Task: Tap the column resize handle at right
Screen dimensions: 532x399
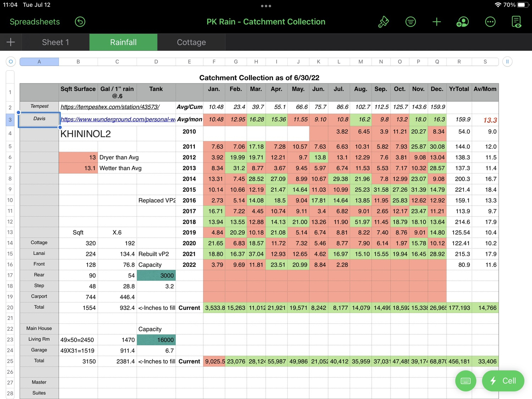Action: tap(507, 62)
